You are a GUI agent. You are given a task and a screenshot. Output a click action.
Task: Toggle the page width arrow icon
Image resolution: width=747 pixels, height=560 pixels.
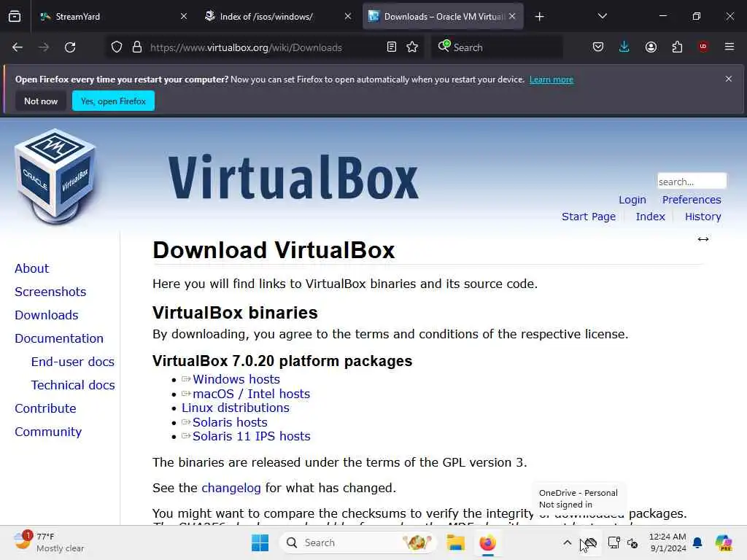703,239
